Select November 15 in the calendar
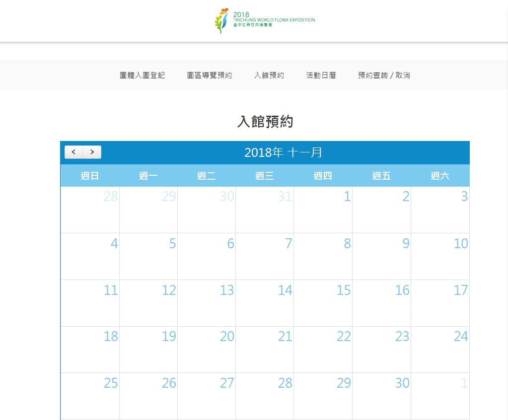The height and width of the screenshot is (420, 508). pos(323,303)
